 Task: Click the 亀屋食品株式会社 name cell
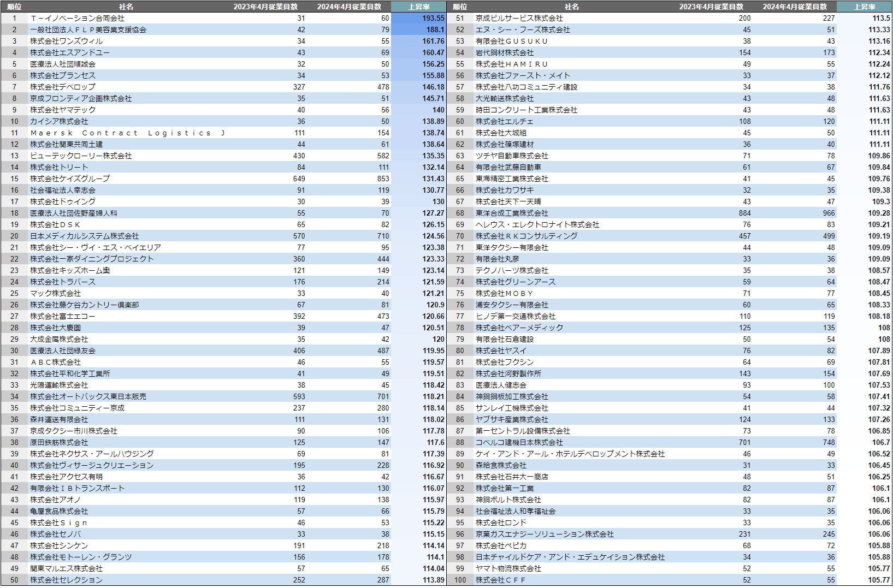(x=59, y=511)
